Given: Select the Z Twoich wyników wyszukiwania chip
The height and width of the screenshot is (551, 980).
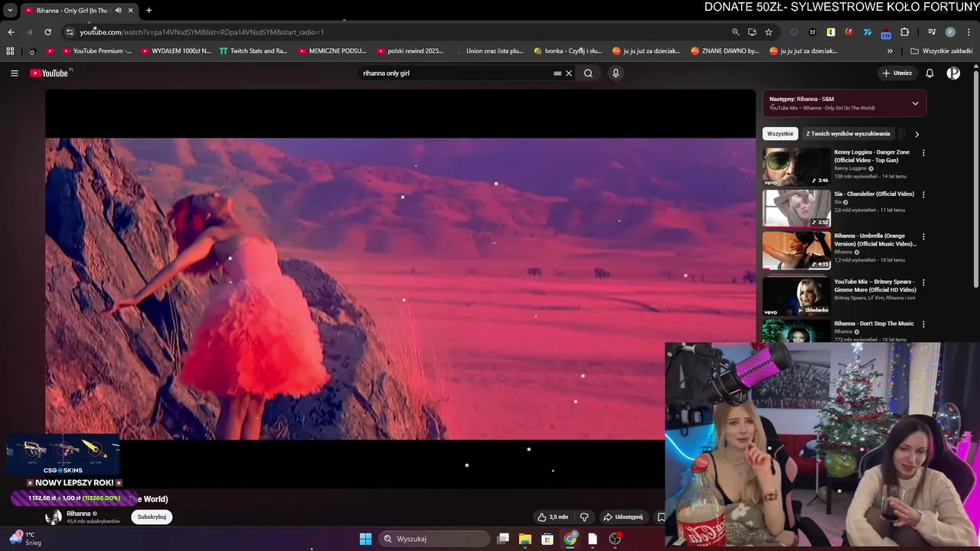Looking at the screenshot, I should pos(848,134).
